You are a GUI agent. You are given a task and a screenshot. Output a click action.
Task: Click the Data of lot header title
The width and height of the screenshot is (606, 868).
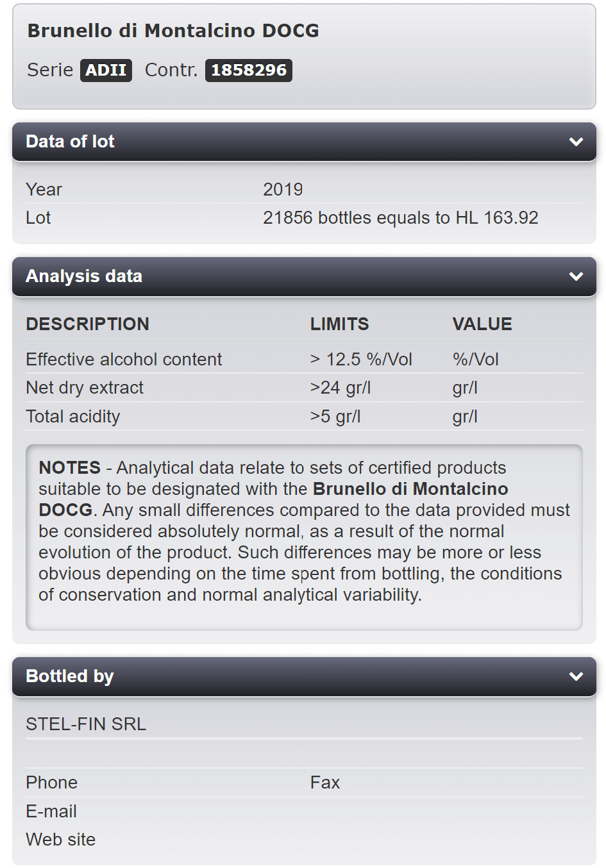pyautogui.click(x=70, y=142)
